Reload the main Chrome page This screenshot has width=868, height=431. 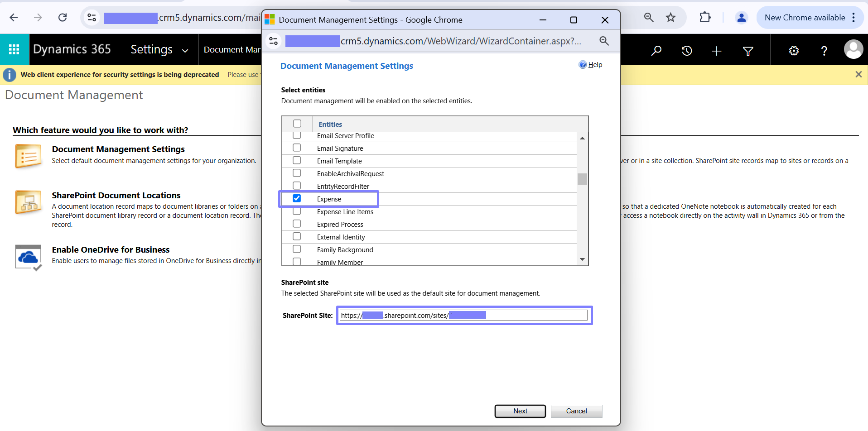pyautogui.click(x=63, y=18)
